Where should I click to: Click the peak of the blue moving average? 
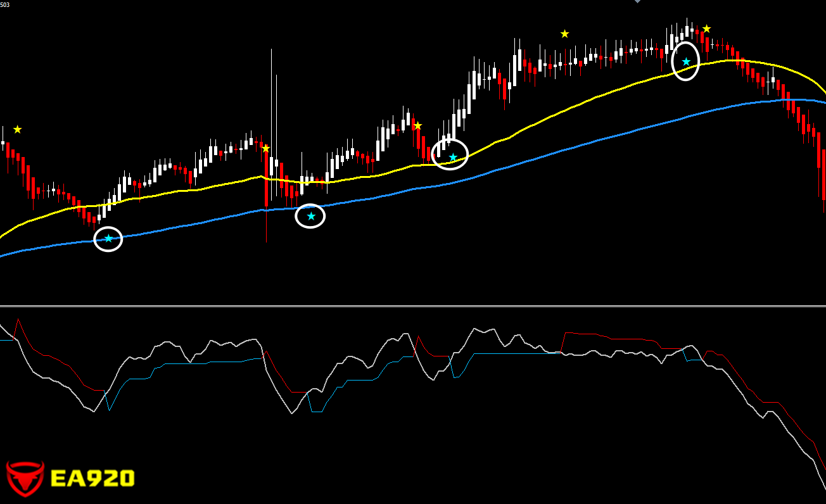tap(789, 99)
